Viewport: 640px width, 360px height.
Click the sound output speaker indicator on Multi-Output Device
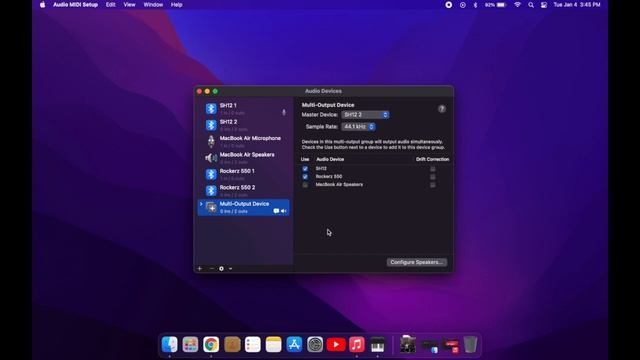[284, 211]
